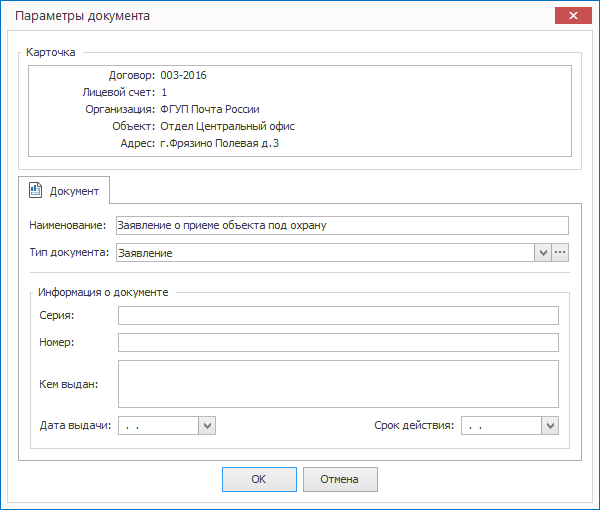Click inside the Кем выдан text area

[x=338, y=384]
